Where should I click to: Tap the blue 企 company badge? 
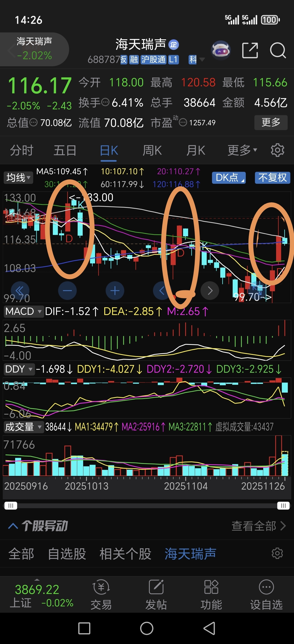(173, 44)
